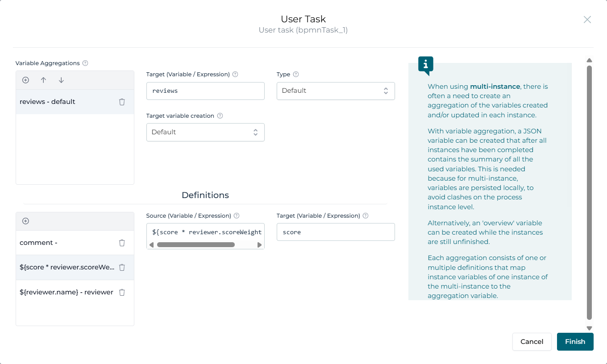Move selected aggregation up
The width and height of the screenshot is (607, 364).
[x=43, y=80]
